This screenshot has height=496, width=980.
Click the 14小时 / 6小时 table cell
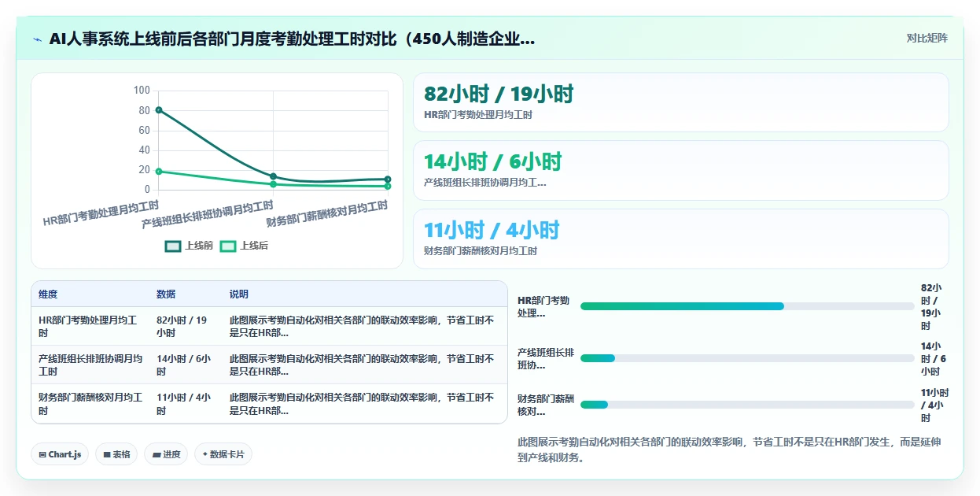coord(186,365)
